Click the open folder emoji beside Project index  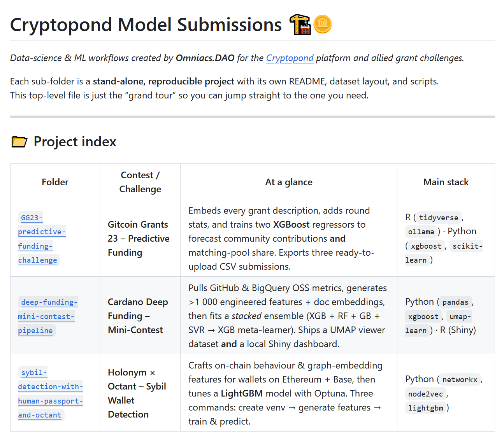click(x=19, y=142)
